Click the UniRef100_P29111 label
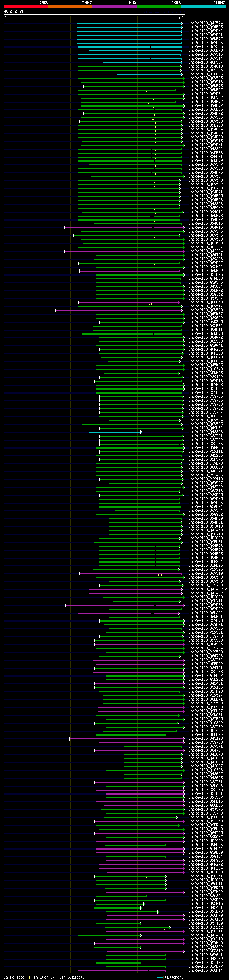The height and width of the screenshot is (980, 229). coord(205,452)
